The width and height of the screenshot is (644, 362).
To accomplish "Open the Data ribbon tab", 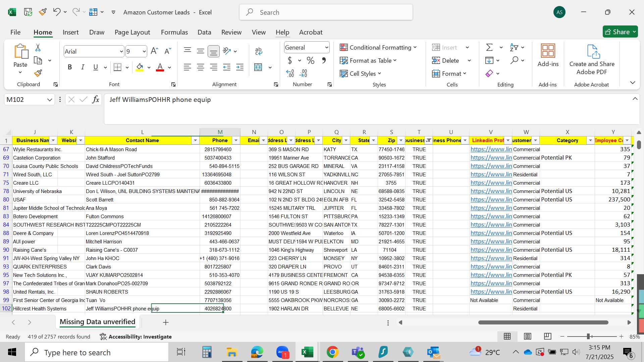I will pos(204,32).
